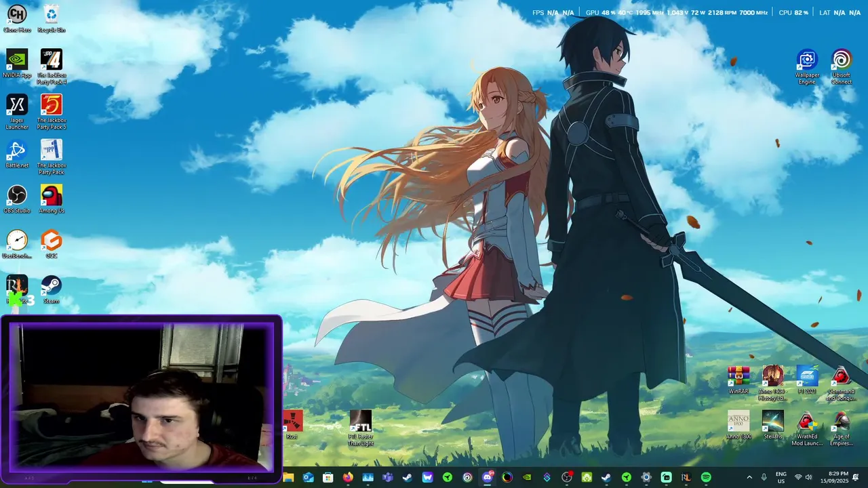Open the Age of Empires desktop shortcut
The height and width of the screenshot is (488, 868).
(x=842, y=428)
